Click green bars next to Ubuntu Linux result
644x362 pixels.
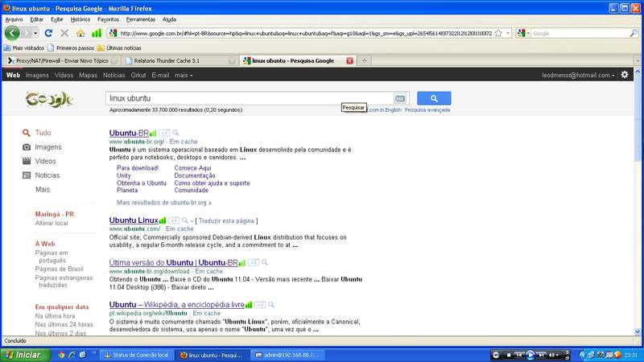coord(163,220)
